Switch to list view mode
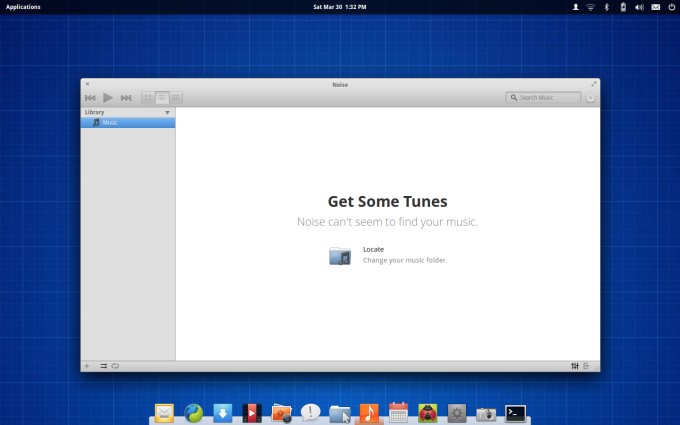This screenshot has height=425, width=680. (x=162, y=98)
